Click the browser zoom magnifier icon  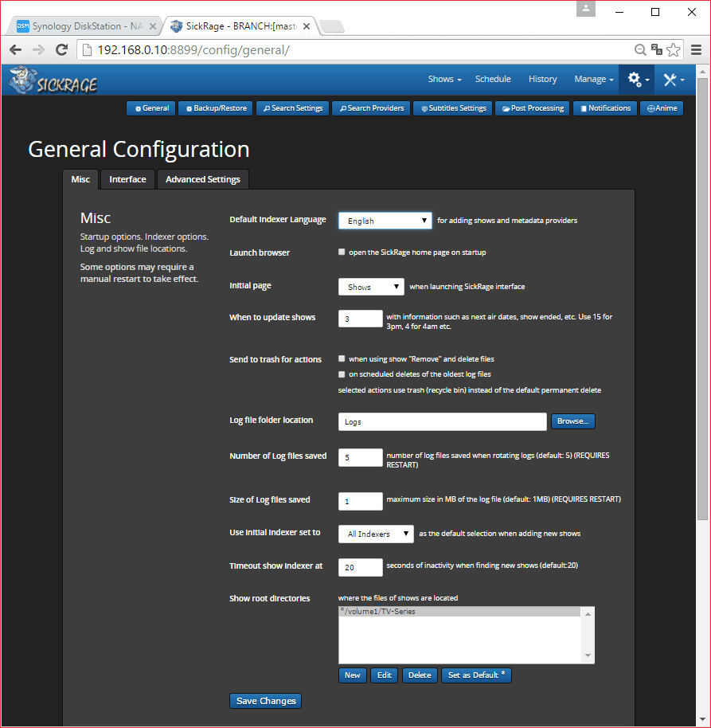point(640,49)
